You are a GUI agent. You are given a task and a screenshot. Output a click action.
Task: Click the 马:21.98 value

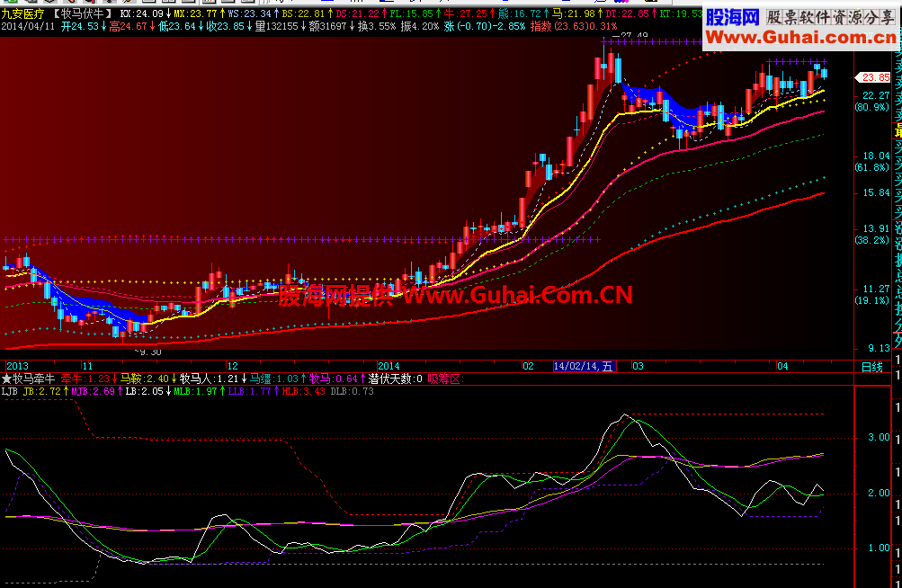(574, 13)
